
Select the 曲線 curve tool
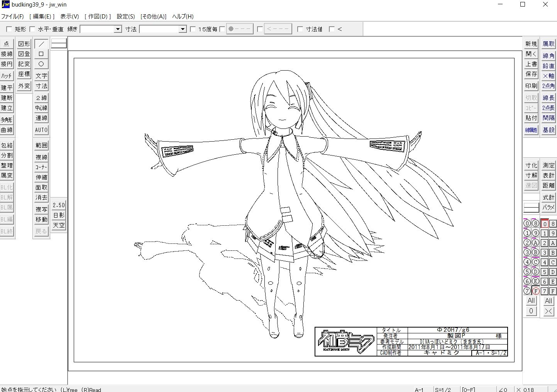(7, 130)
